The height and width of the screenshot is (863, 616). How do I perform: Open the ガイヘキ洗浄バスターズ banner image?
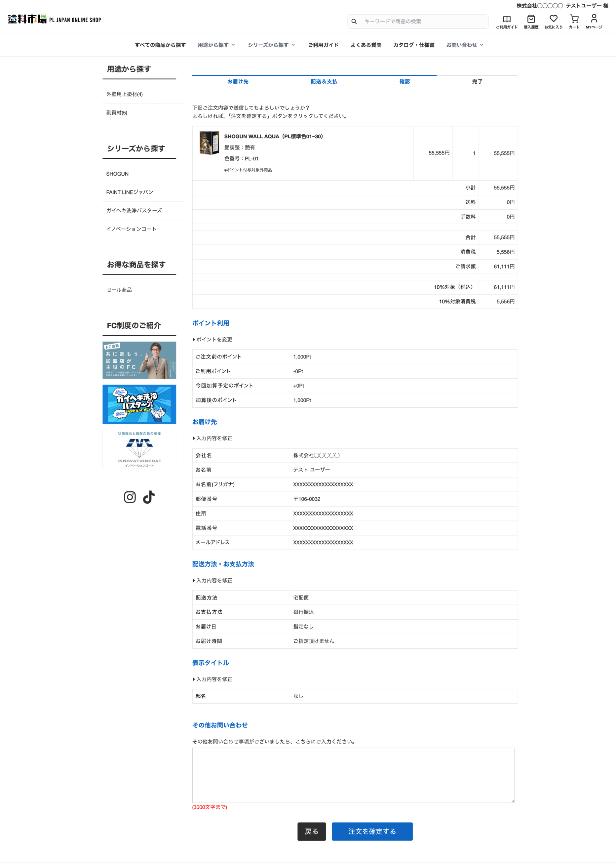(x=139, y=404)
